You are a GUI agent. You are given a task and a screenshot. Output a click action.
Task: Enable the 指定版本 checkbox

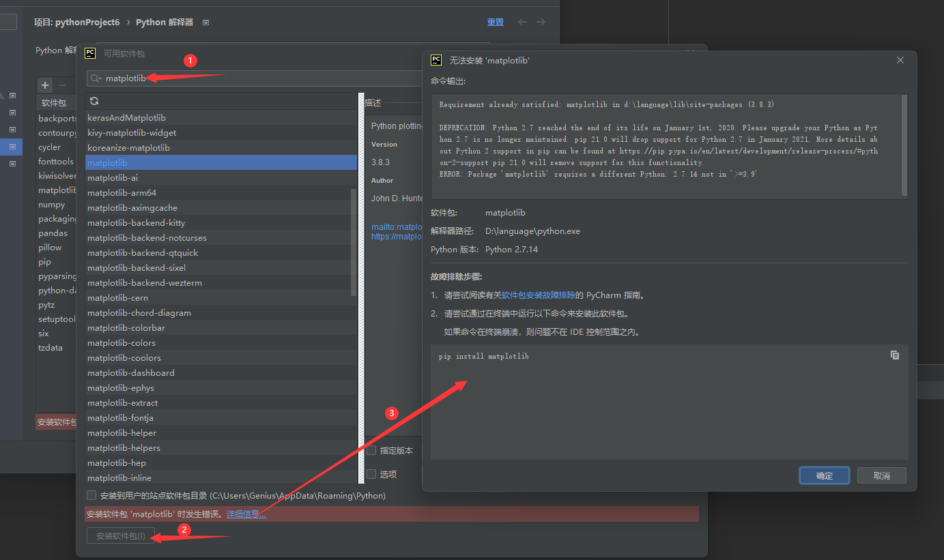click(x=371, y=450)
